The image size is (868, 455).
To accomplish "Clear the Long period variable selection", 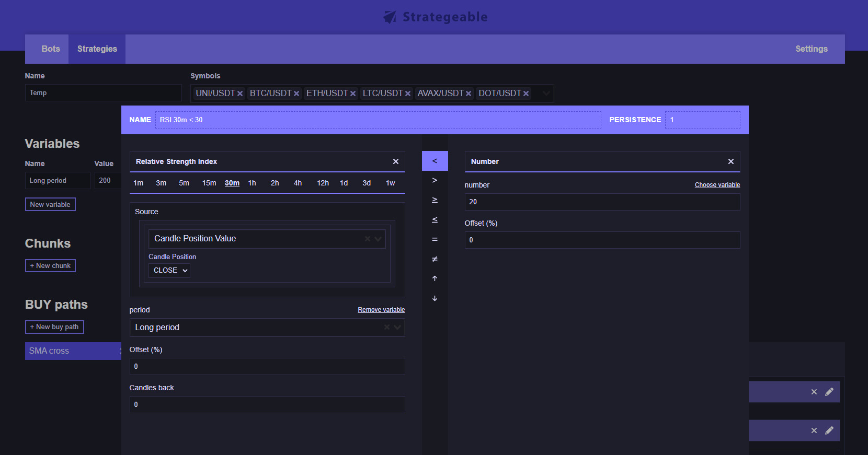I will click(x=387, y=328).
